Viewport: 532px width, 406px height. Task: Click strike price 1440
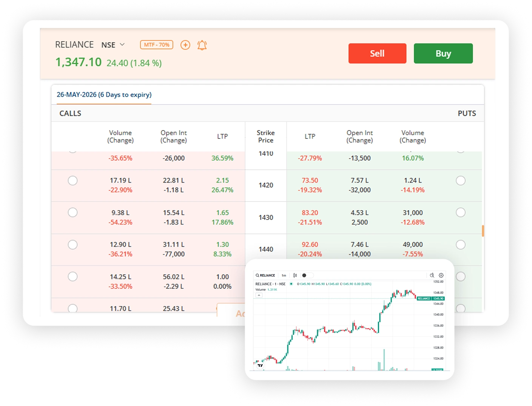click(266, 249)
